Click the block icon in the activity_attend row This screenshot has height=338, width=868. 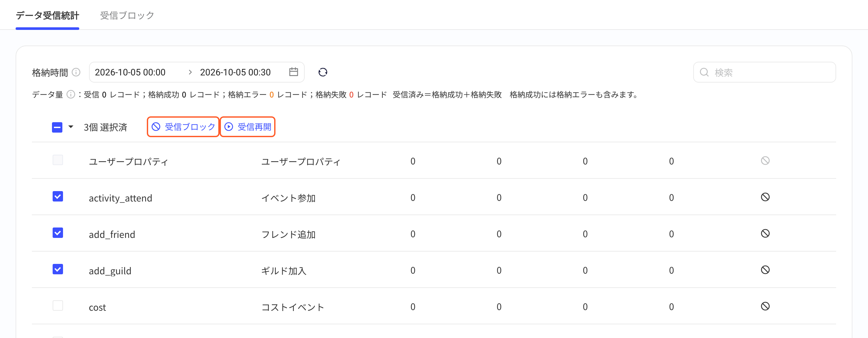pyautogui.click(x=765, y=197)
